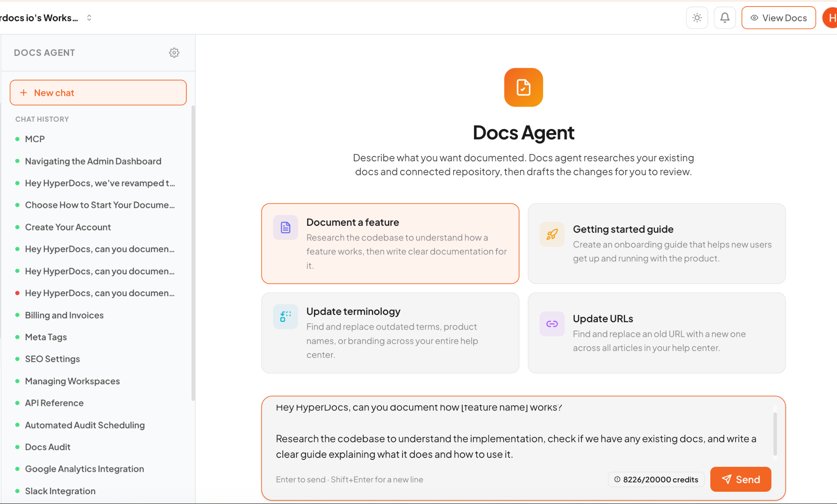
Task: Open Billing and Invoices chat
Action: tap(64, 315)
